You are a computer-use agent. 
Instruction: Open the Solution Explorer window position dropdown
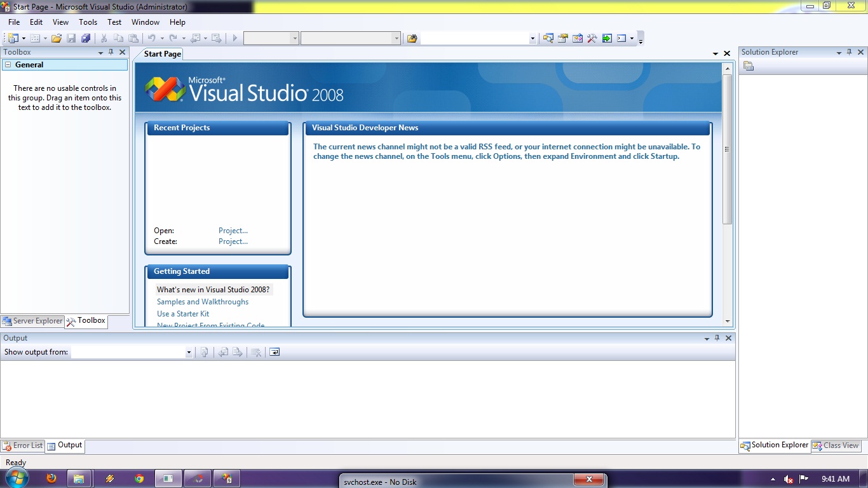[x=839, y=53]
